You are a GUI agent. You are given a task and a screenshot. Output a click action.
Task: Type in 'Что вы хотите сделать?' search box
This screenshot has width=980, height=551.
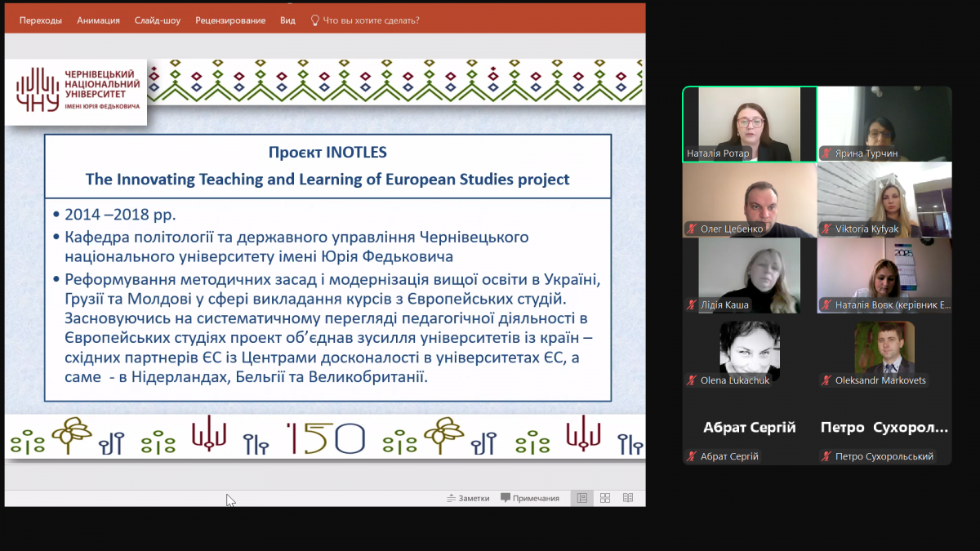point(372,20)
